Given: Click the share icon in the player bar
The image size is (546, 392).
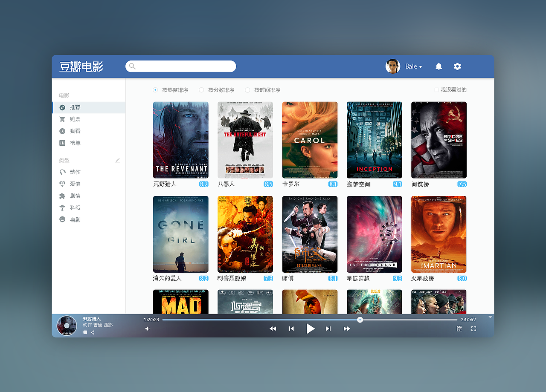Looking at the screenshot, I should pyautogui.click(x=93, y=332).
